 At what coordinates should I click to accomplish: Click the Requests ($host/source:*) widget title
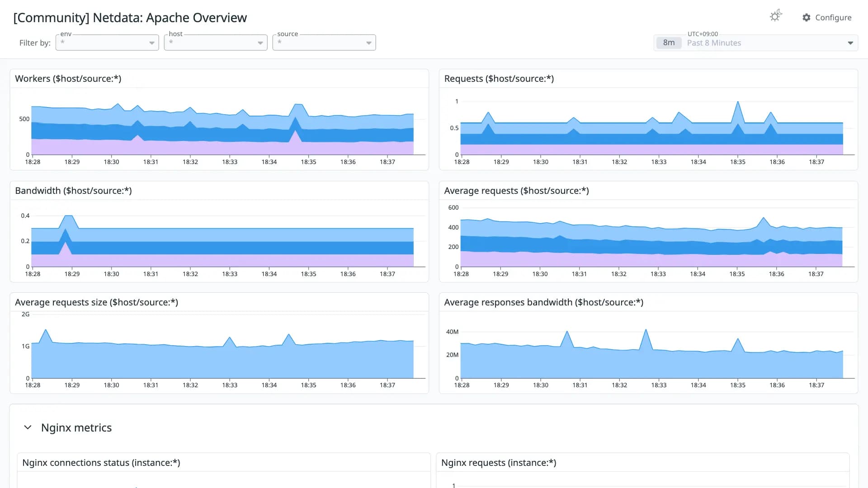coord(499,79)
